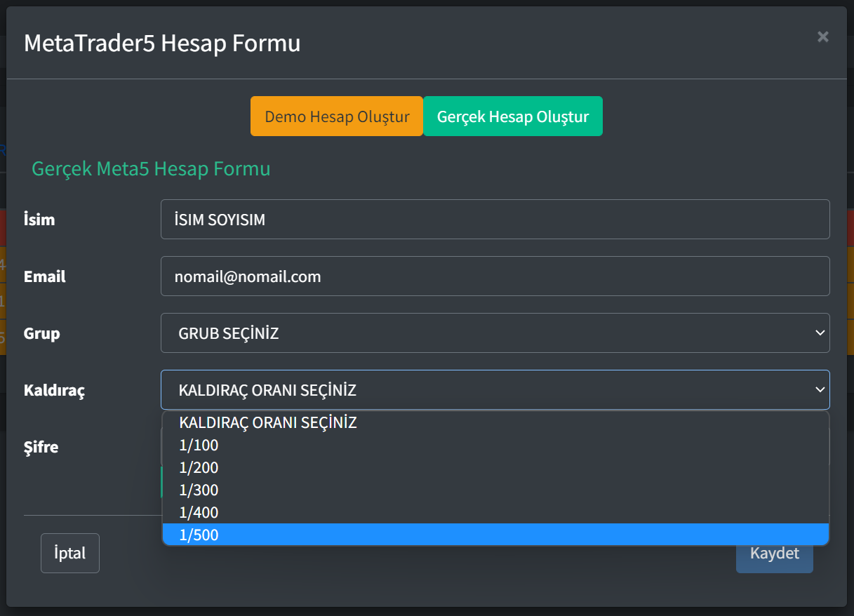Click the İsim input field
Image resolution: width=854 pixels, height=616 pixels.
click(x=495, y=219)
